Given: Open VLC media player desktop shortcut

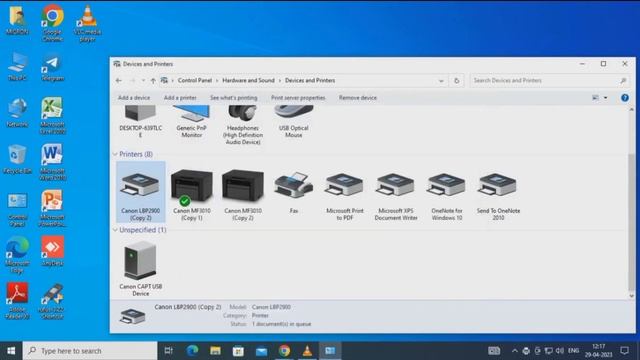Looking at the screenshot, I should (x=87, y=22).
